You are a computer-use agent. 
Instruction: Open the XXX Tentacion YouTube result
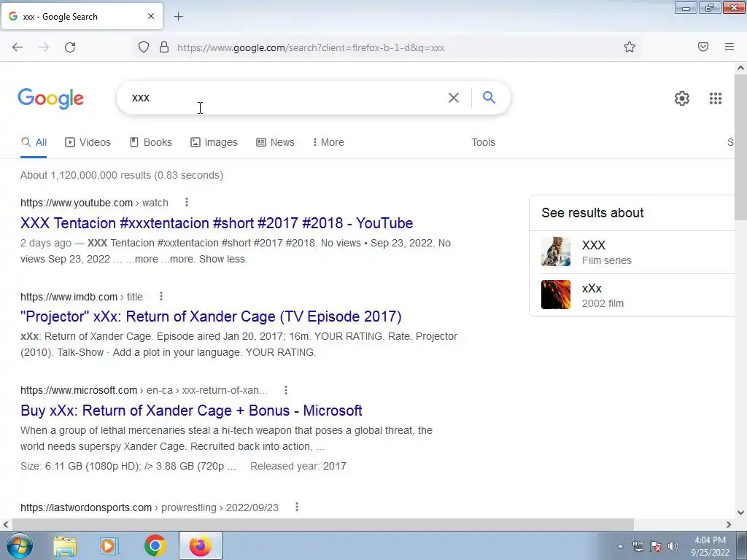pyautogui.click(x=217, y=223)
